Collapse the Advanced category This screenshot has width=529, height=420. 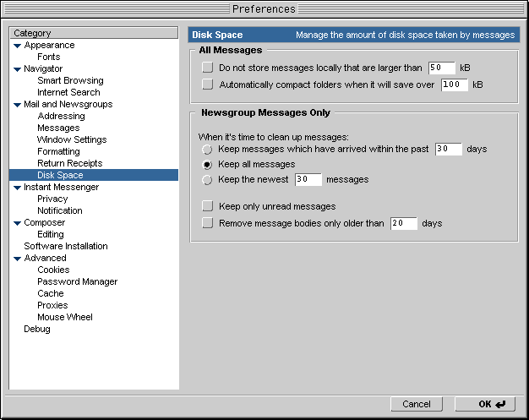point(17,259)
